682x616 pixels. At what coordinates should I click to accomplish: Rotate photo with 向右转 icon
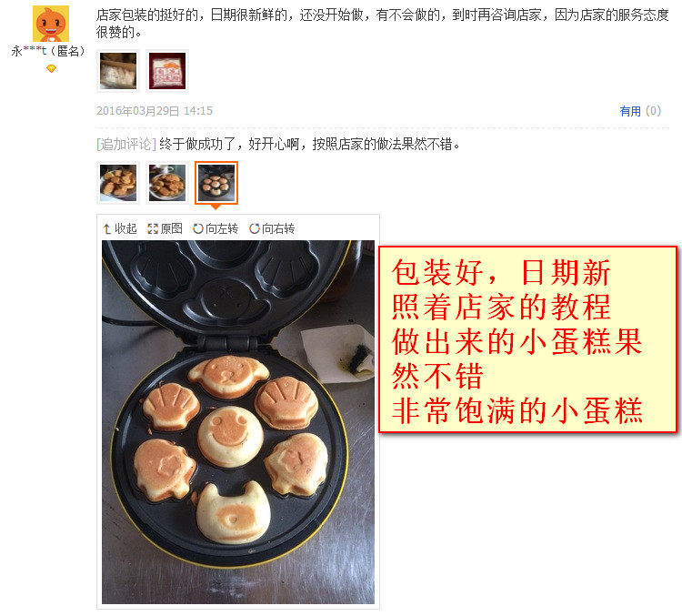(254, 228)
